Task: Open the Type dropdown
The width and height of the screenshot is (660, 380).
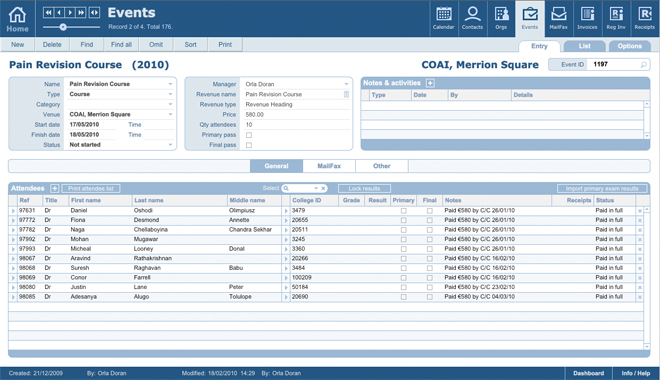Action: (170, 94)
